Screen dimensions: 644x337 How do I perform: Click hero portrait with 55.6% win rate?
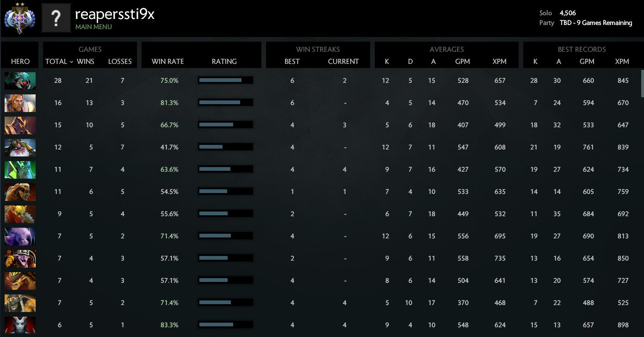tap(20, 214)
